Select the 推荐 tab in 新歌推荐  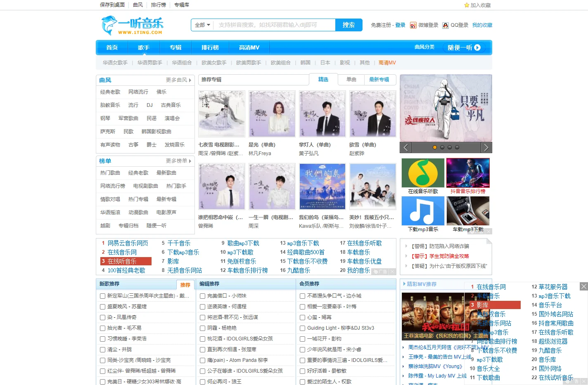pyautogui.click(x=185, y=285)
